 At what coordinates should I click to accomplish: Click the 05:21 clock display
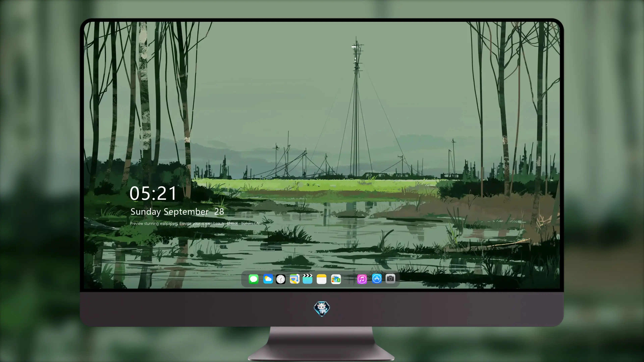(153, 193)
